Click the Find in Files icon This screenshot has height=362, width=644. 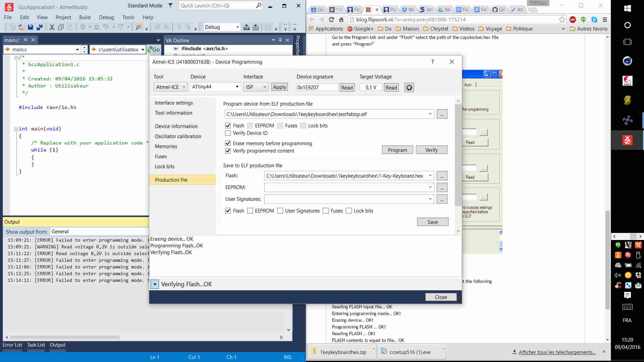pyautogui.click(x=139, y=27)
